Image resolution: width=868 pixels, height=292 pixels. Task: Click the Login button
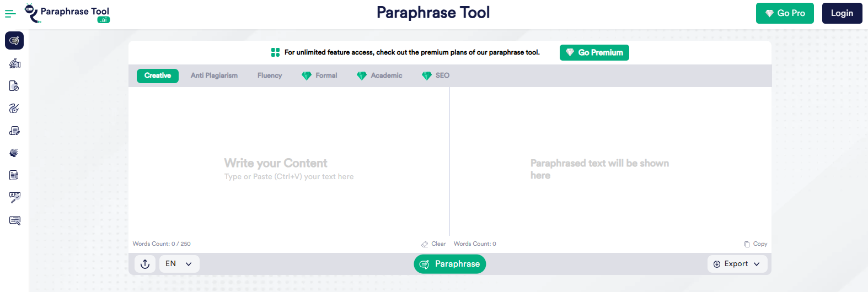[842, 13]
